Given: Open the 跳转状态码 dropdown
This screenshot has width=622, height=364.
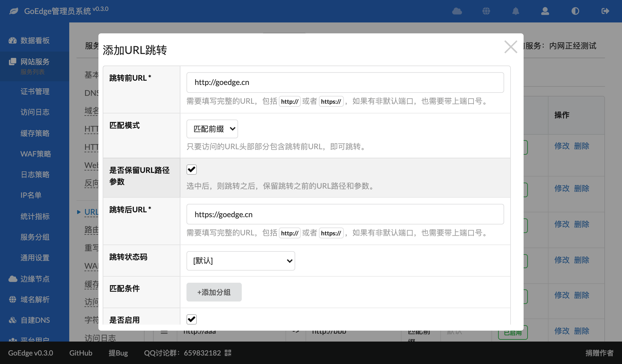Looking at the screenshot, I should click(241, 261).
